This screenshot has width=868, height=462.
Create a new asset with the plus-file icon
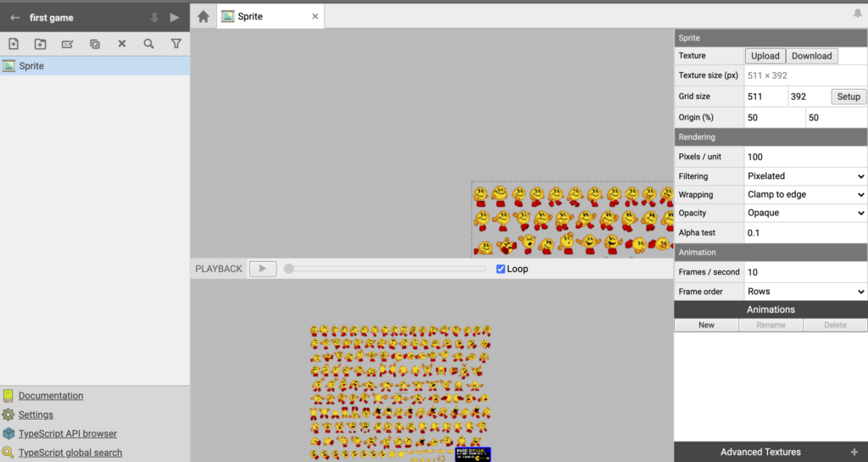coord(14,44)
